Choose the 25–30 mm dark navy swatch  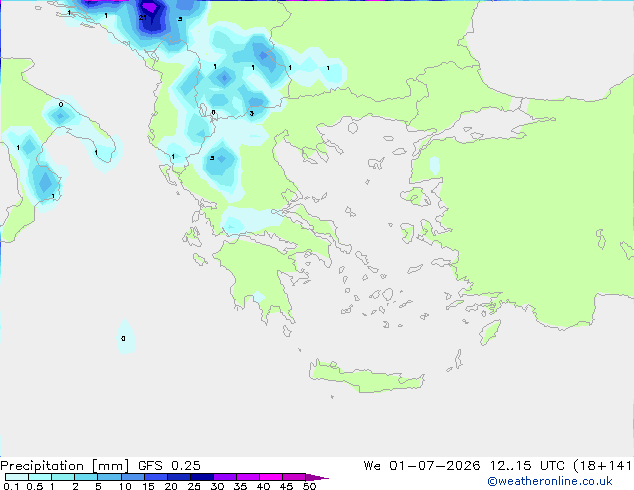[x=201, y=477]
